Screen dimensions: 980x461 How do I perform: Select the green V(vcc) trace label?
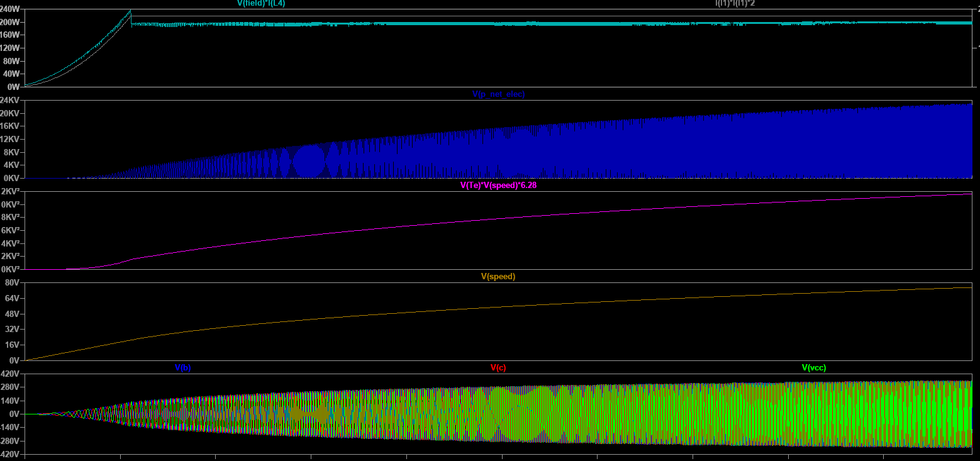[813, 368]
